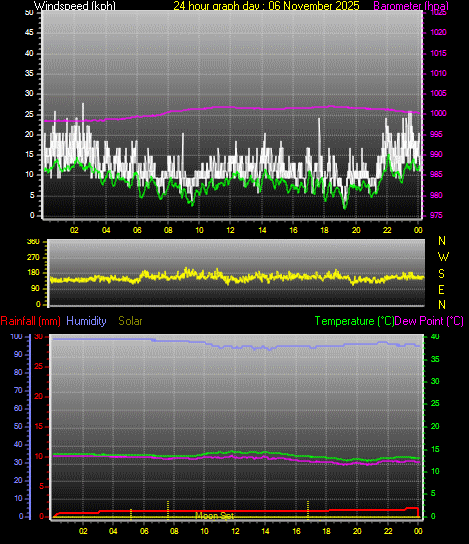Click the 40 value on green temperature axis

tap(435, 337)
